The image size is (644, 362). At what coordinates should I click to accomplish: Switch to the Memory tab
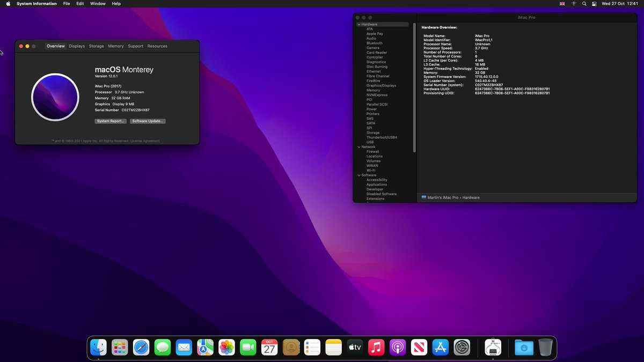coord(116,46)
